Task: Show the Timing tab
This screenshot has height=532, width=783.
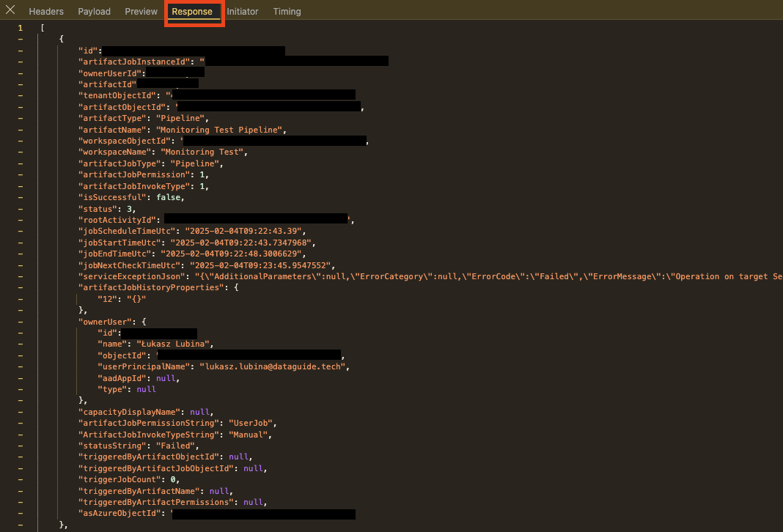Action: tap(287, 12)
